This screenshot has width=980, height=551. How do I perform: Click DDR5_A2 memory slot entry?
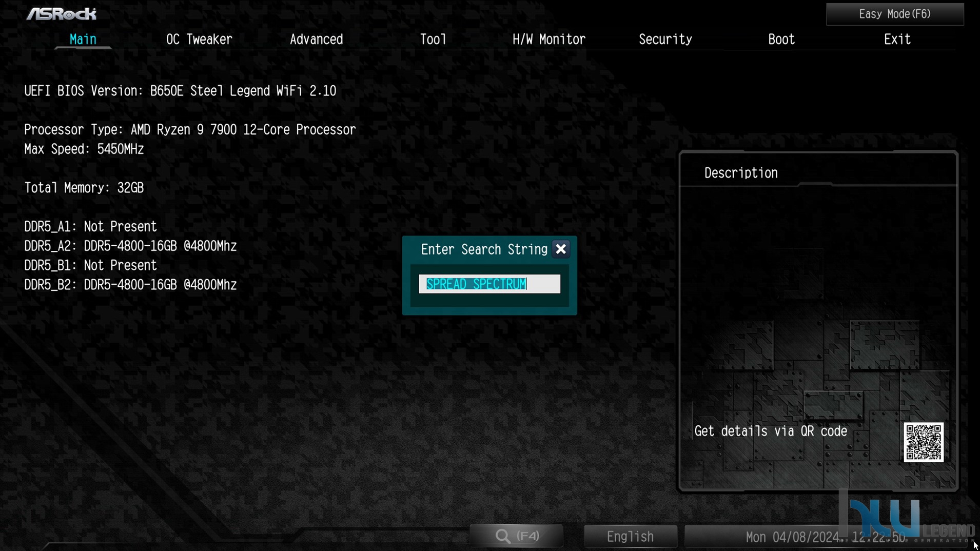[130, 246]
